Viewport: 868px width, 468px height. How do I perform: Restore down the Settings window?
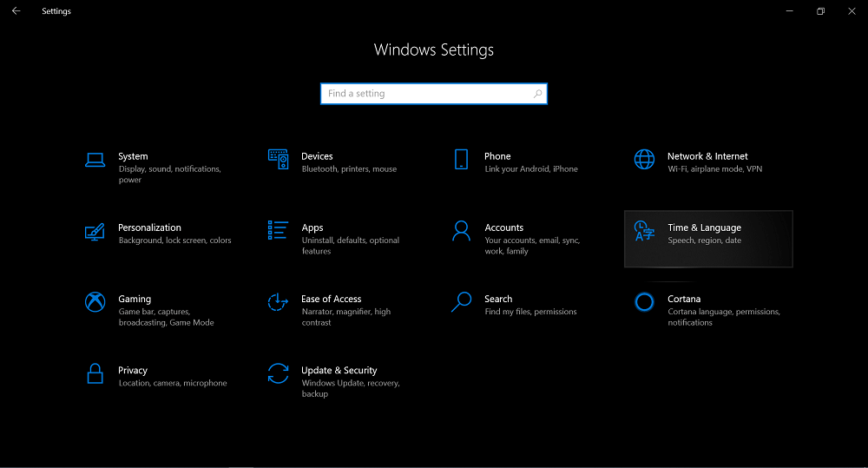tap(820, 11)
